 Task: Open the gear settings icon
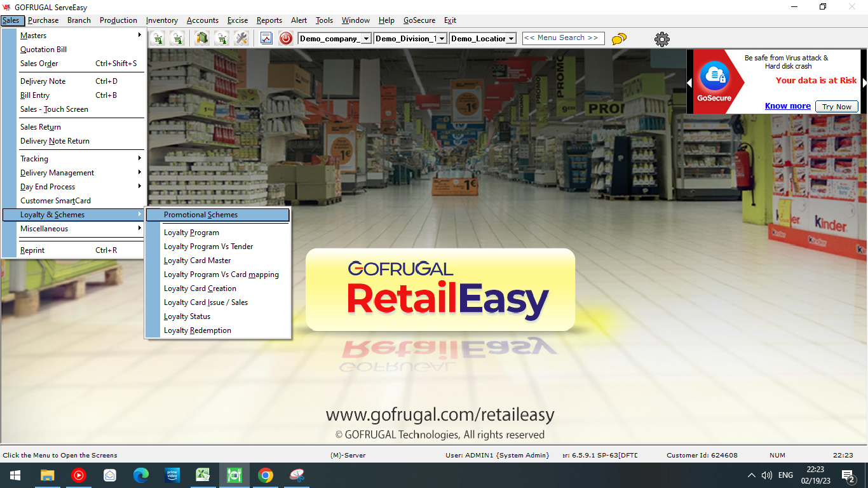point(662,39)
